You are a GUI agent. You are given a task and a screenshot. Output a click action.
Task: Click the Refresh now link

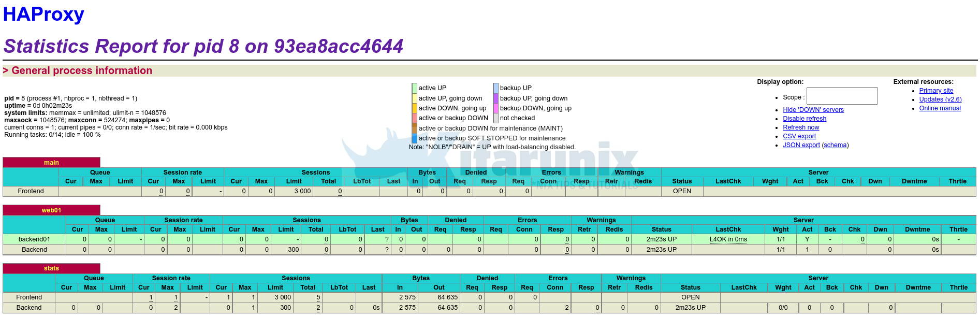tap(800, 127)
